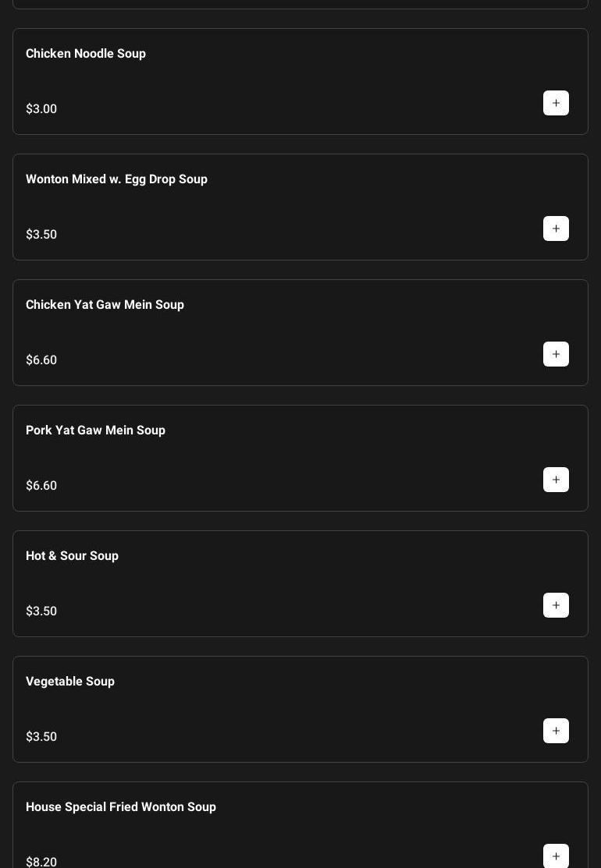Click the $6.60 price under Chicken Yat Gaw Mein
Viewport: 601px width, 868px height.
[x=41, y=360]
